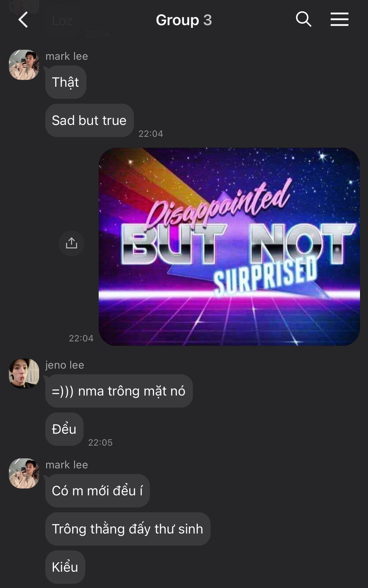Select the 'Kiểu' message bubble
The width and height of the screenshot is (368, 588).
pyautogui.click(x=65, y=567)
